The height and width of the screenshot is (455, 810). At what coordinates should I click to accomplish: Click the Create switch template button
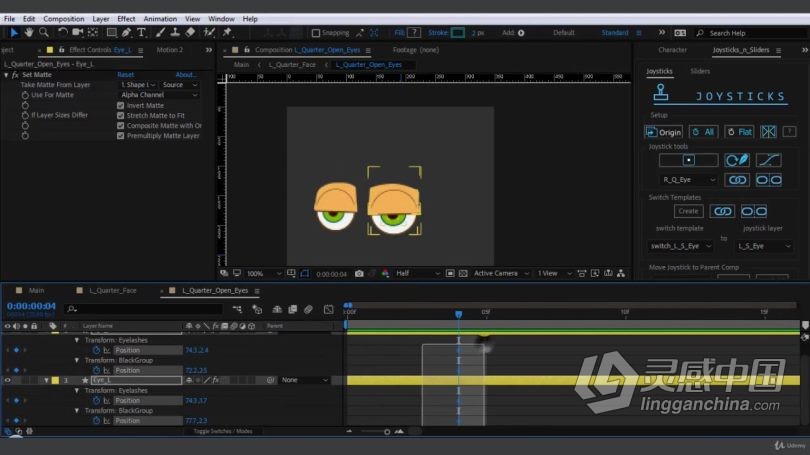click(688, 211)
